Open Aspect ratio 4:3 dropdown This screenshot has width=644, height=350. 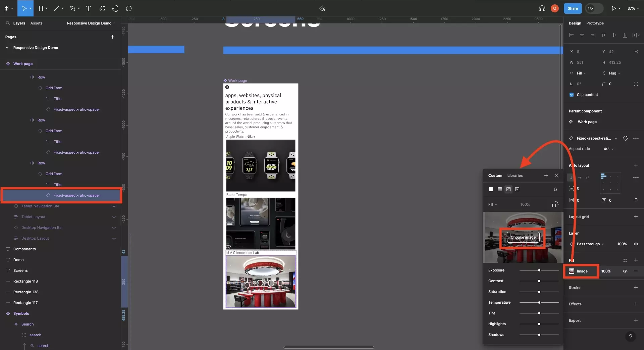(x=608, y=149)
